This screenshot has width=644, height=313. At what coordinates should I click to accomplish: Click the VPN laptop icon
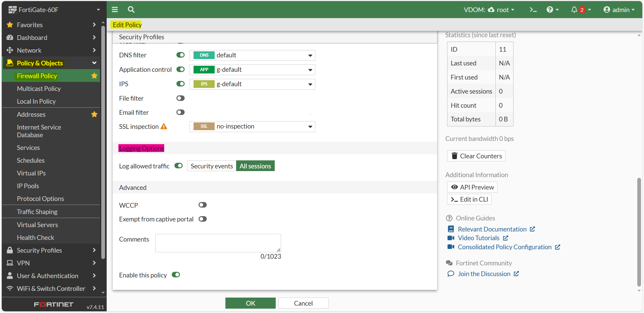point(10,263)
